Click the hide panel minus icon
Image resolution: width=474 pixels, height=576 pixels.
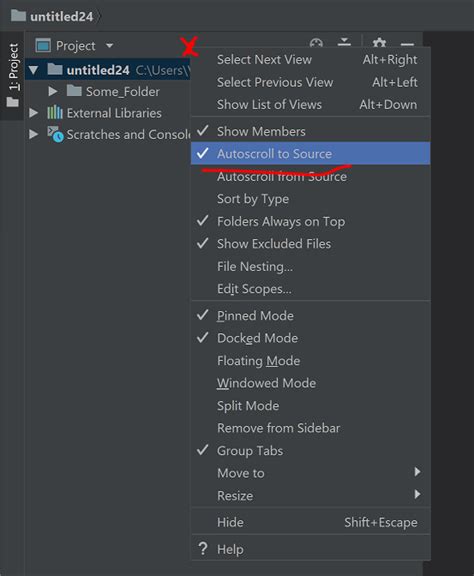coord(407,44)
